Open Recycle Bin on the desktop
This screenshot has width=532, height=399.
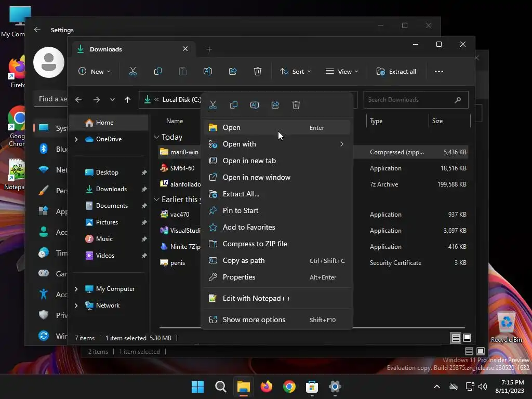pos(506,327)
